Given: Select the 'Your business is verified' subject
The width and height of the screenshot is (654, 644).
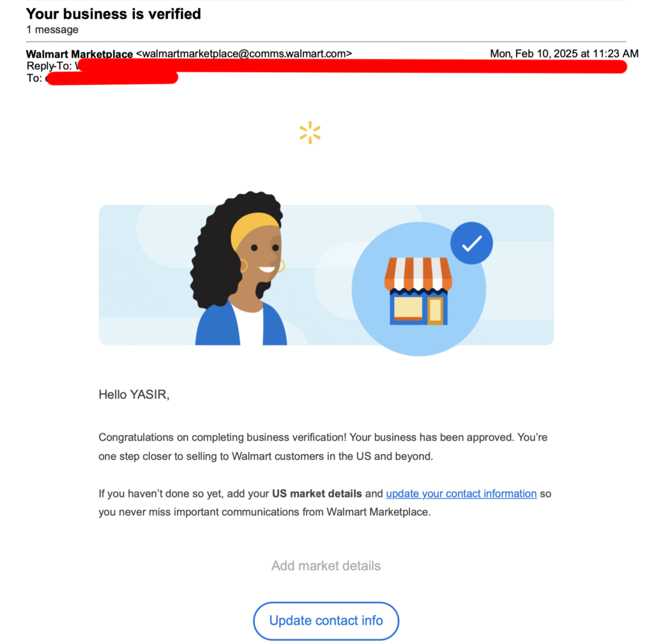Looking at the screenshot, I should [114, 14].
